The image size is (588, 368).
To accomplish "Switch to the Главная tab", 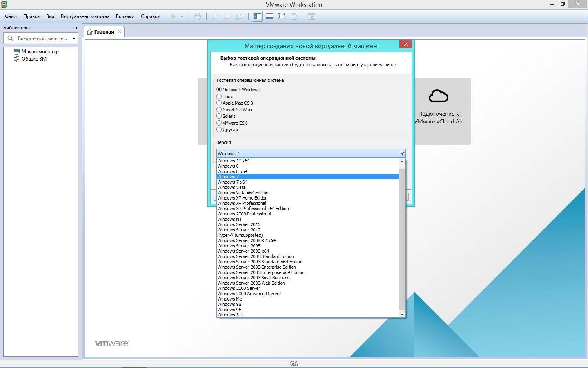I will (x=104, y=32).
